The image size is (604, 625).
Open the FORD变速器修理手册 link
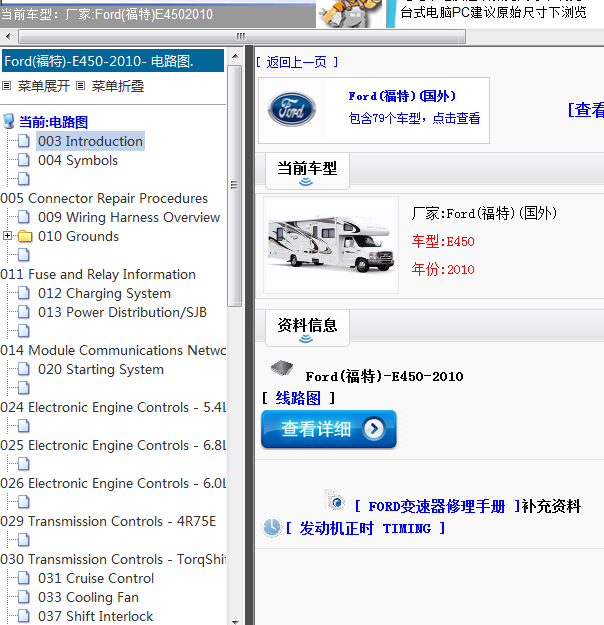click(x=437, y=506)
